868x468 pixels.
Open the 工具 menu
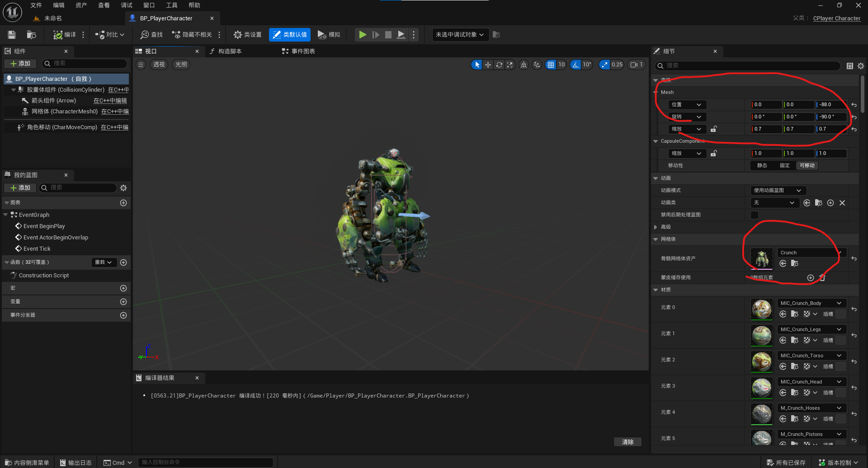coord(172,5)
